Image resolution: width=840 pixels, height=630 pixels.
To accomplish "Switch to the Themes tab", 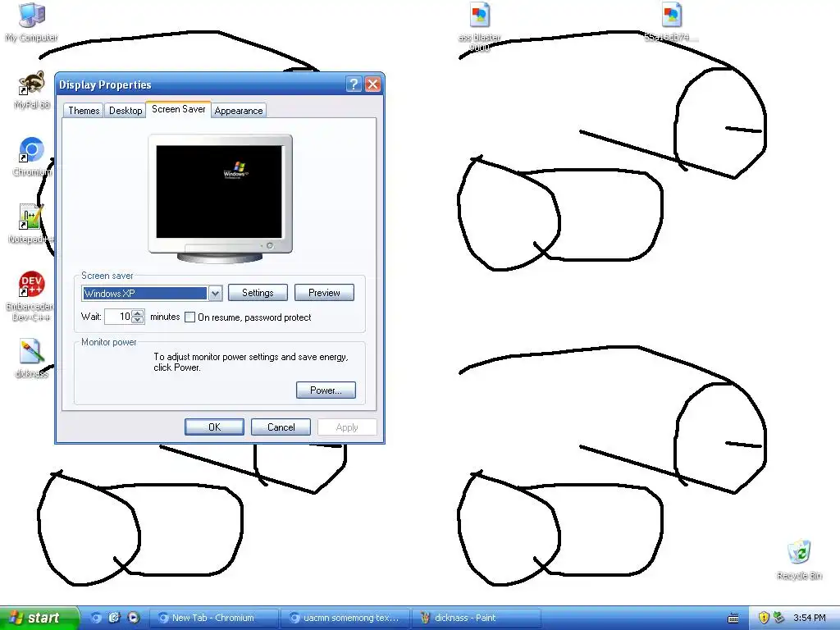I will (x=84, y=111).
